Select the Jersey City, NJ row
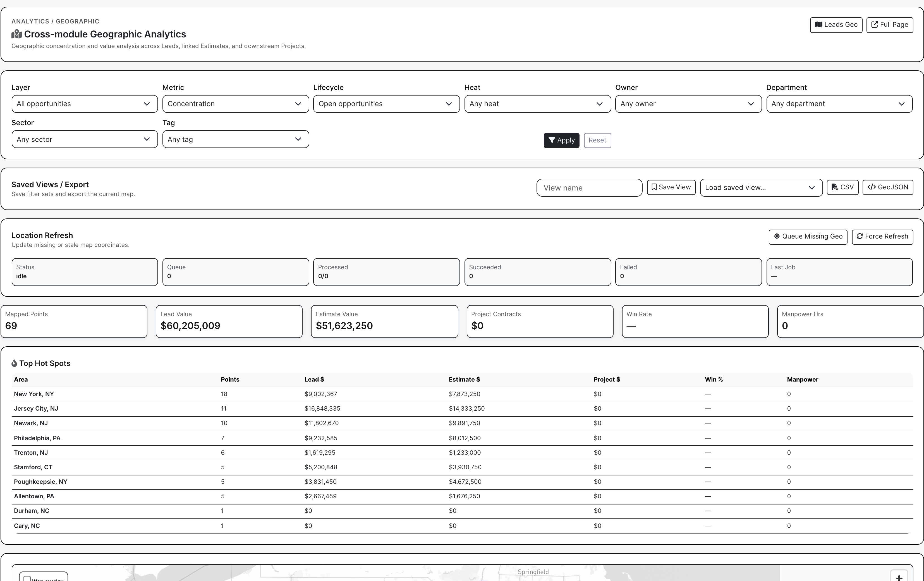This screenshot has width=924, height=581. 462,409
